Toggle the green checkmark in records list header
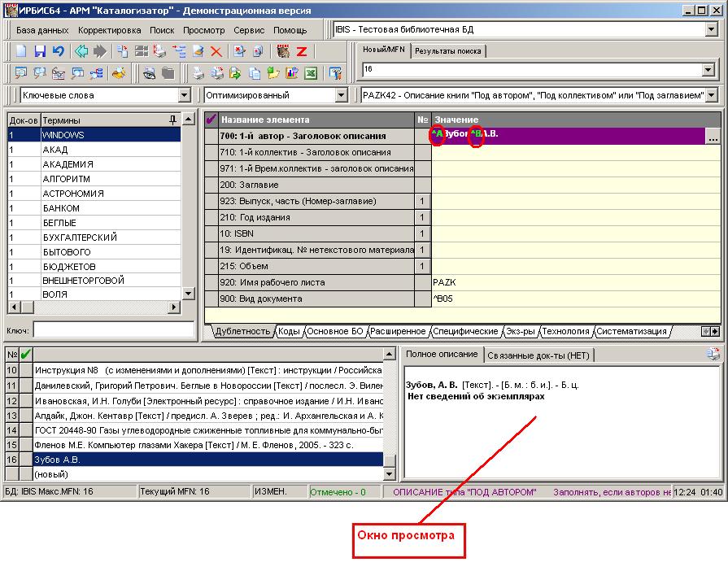The width and height of the screenshot is (728, 584). tap(25, 355)
